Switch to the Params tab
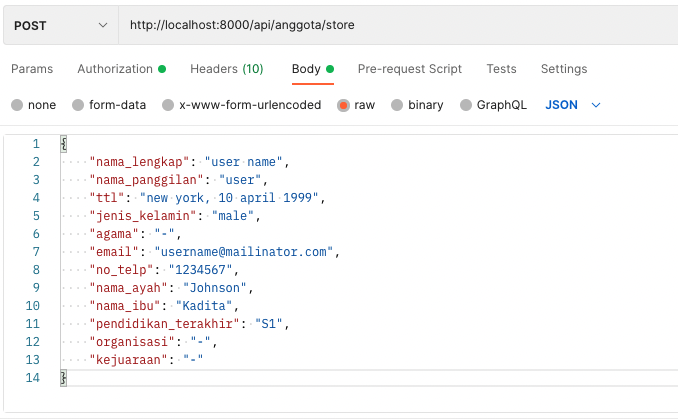Screen dimensions: 678x419 [32, 69]
